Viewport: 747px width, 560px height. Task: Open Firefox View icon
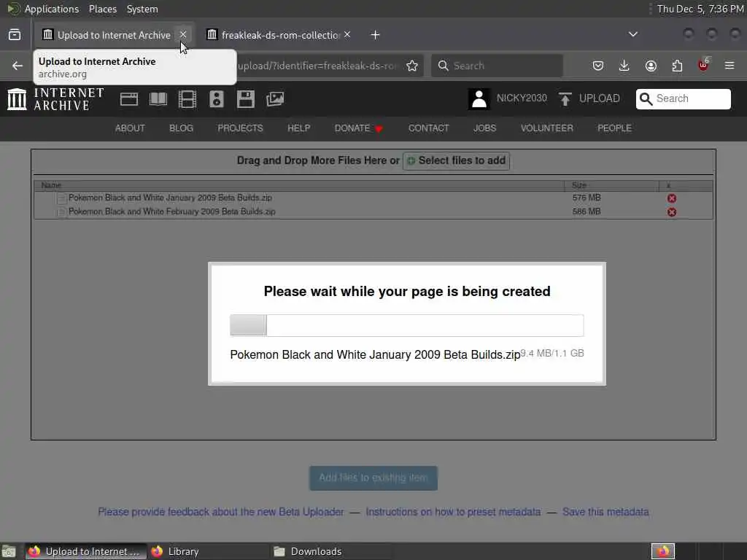pos(15,35)
